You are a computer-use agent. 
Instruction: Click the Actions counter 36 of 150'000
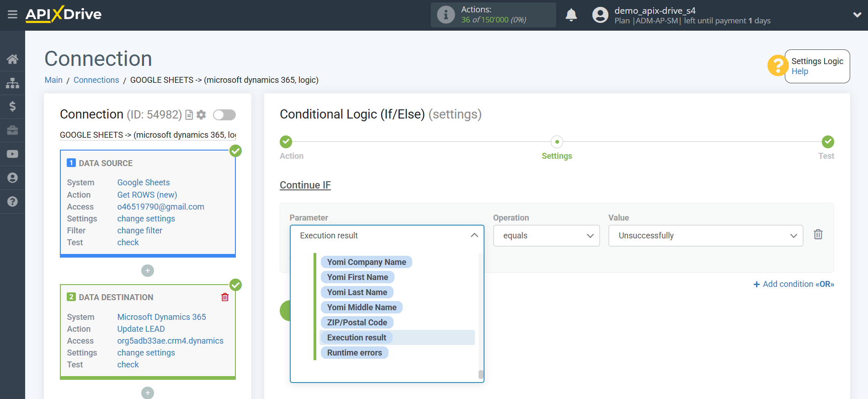pyautogui.click(x=494, y=20)
